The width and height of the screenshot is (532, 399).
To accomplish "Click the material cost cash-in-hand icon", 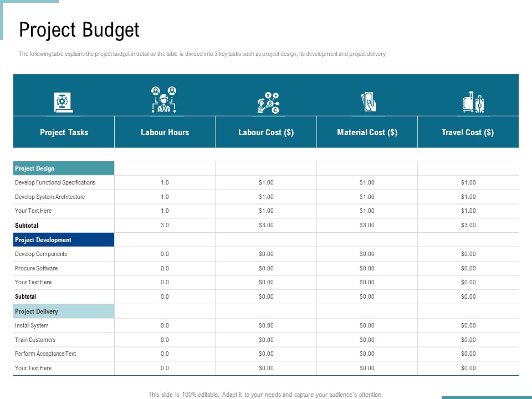I will coord(369,102).
